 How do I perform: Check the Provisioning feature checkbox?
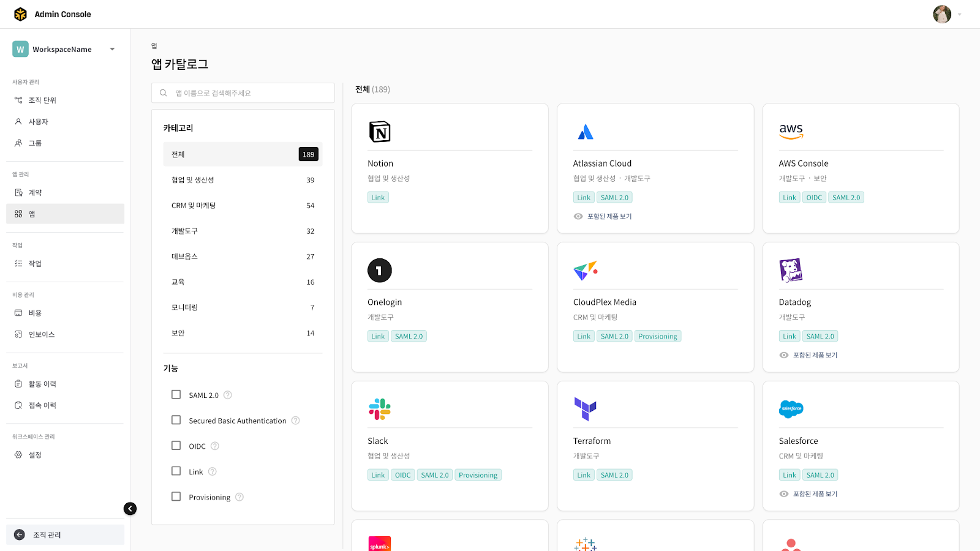(x=176, y=497)
